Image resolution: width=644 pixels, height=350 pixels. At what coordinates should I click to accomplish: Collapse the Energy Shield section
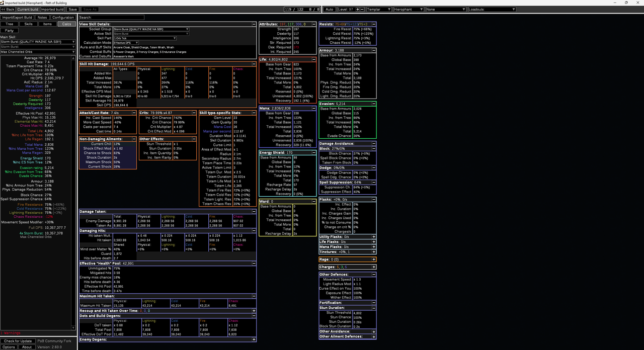[x=314, y=152]
